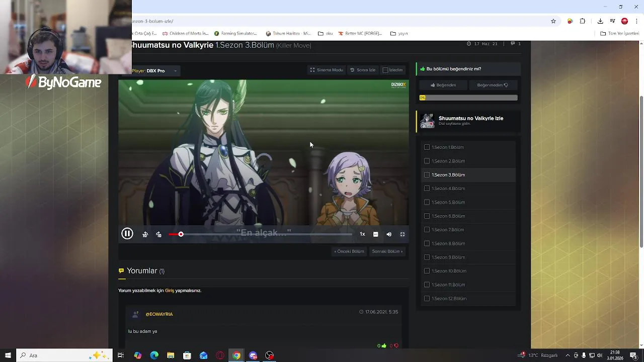Click the Ara taskbar search box
The height and width of the screenshot is (362, 644).
(x=64, y=355)
